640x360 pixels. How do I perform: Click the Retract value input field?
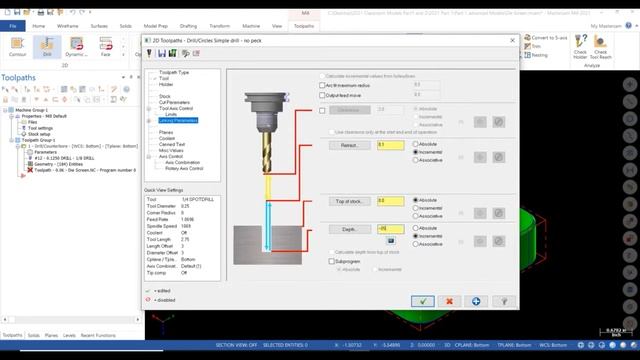tap(391, 145)
